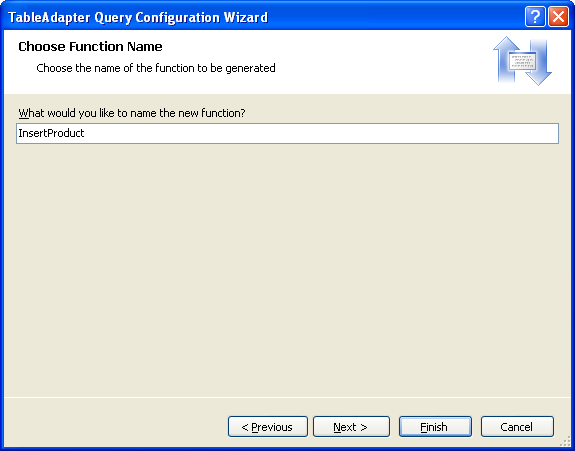The height and width of the screenshot is (451, 575).
Task: Click the "Choose the name of the function" subtitle
Action: [156, 68]
